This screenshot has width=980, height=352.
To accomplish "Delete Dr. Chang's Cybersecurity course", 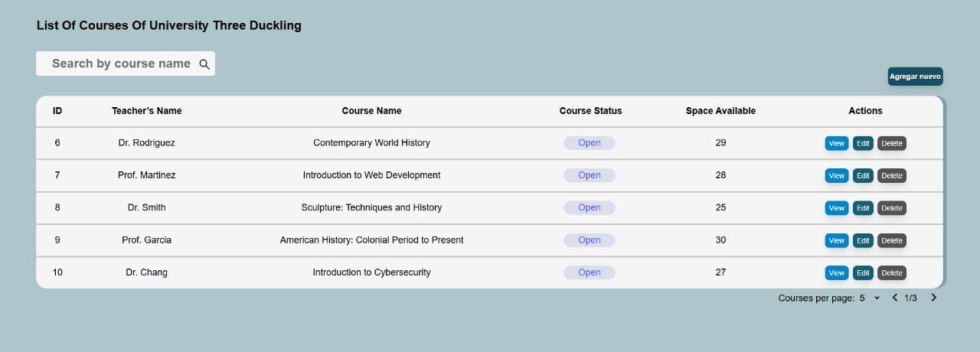I will click(x=891, y=273).
